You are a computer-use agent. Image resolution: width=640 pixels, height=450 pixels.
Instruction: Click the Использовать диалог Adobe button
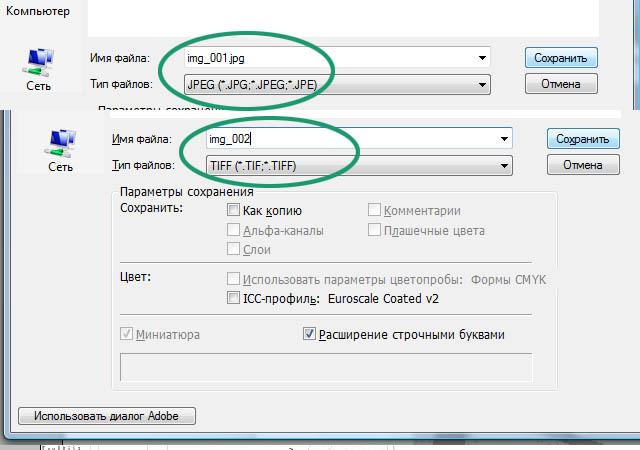(x=106, y=416)
